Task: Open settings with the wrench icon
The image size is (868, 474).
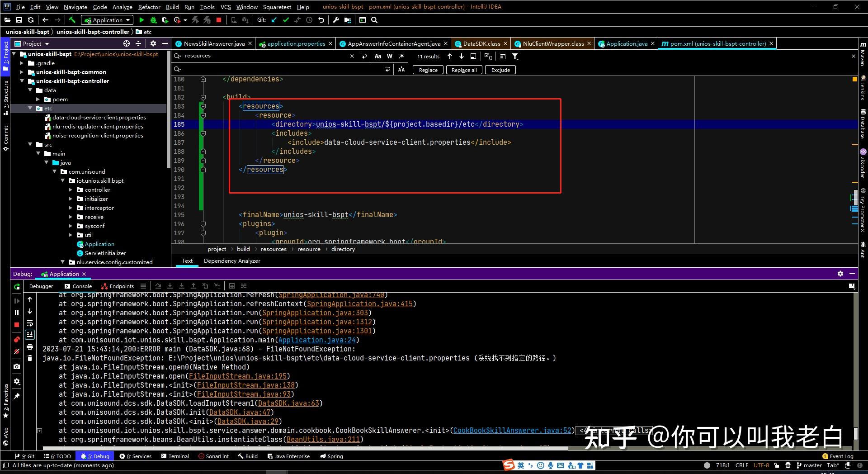Action: (x=336, y=20)
